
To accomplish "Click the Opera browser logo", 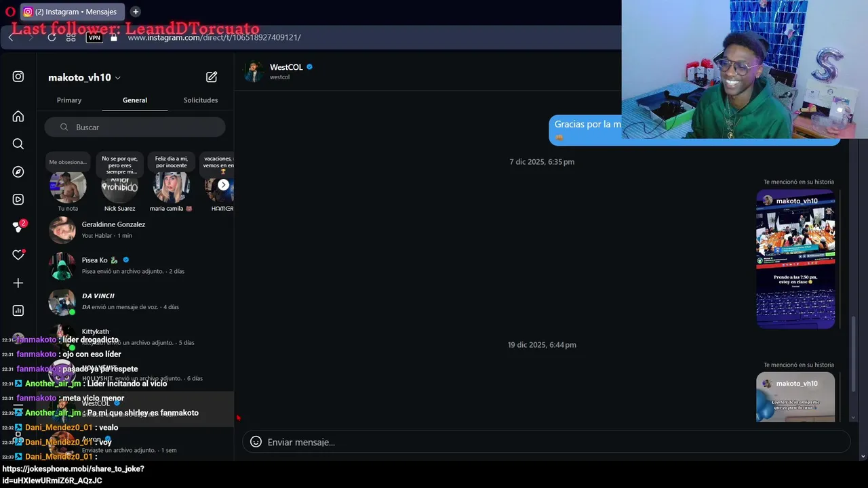I will 10,12.
